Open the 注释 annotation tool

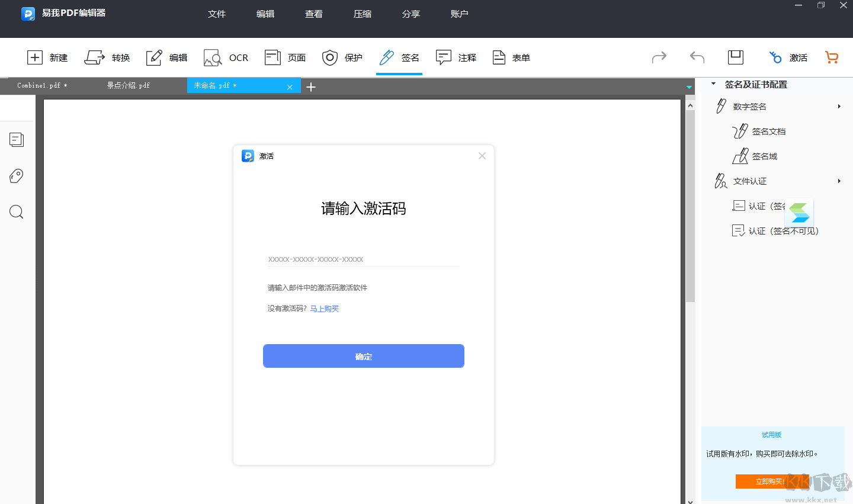coord(456,57)
